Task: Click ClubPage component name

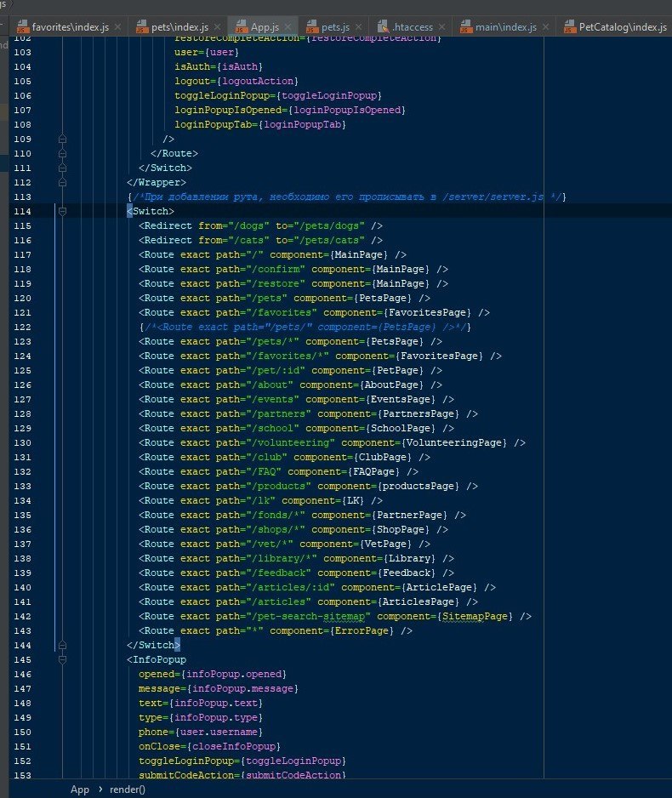Action: tap(383, 458)
